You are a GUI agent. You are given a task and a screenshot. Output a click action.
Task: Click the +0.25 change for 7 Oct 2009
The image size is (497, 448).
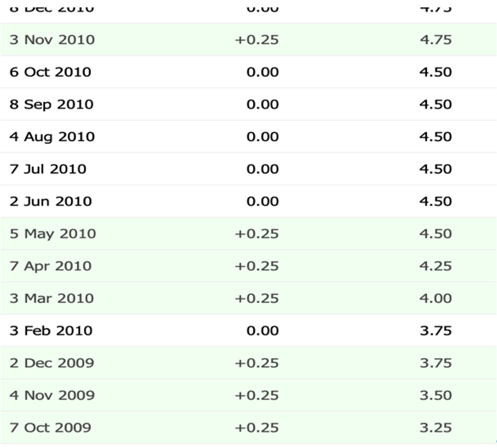pos(257,427)
